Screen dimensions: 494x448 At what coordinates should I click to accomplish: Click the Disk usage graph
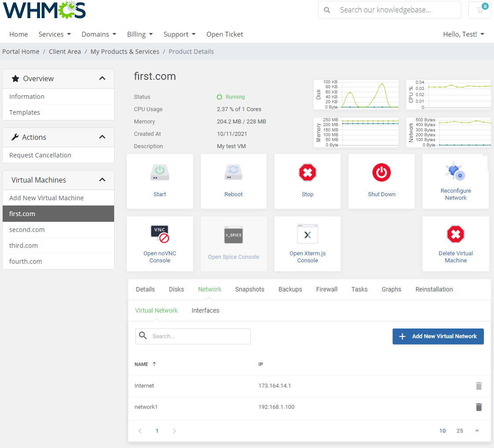(356, 94)
